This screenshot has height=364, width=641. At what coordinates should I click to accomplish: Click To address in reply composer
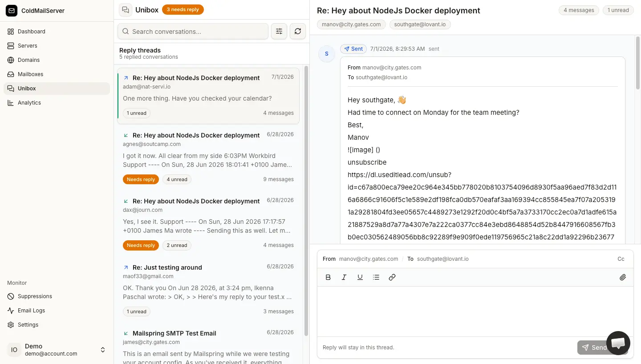pos(443,259)
